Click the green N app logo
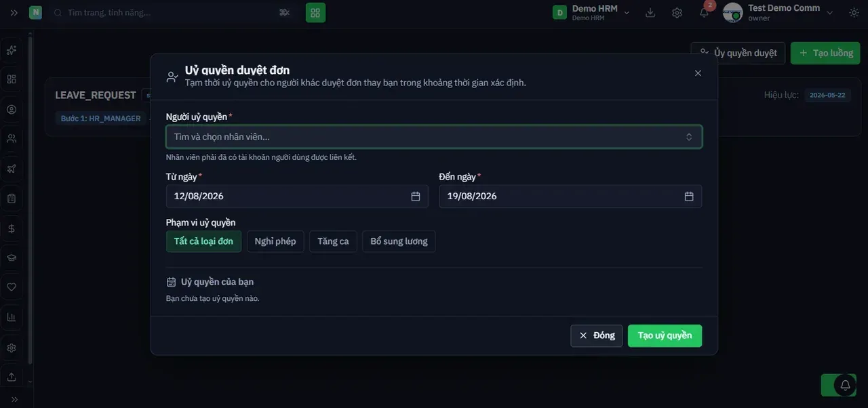This screenshot has width=868, height=408. click(x=35, y=12)
